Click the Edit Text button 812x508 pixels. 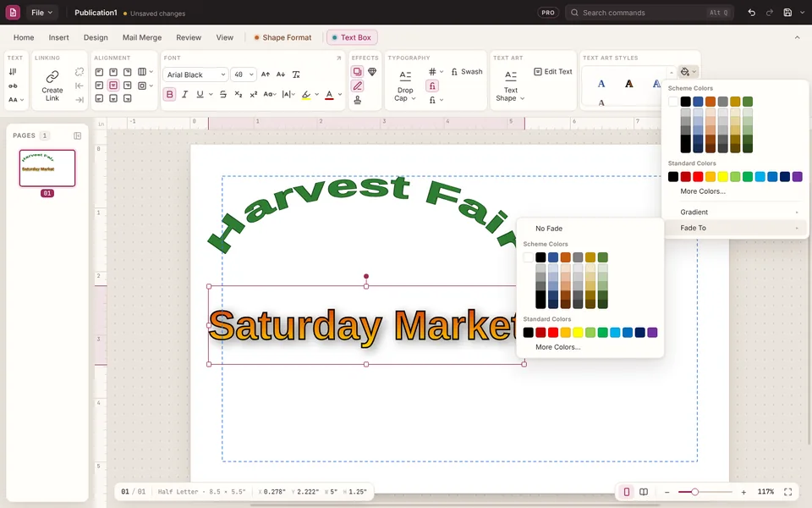point(553,71)
